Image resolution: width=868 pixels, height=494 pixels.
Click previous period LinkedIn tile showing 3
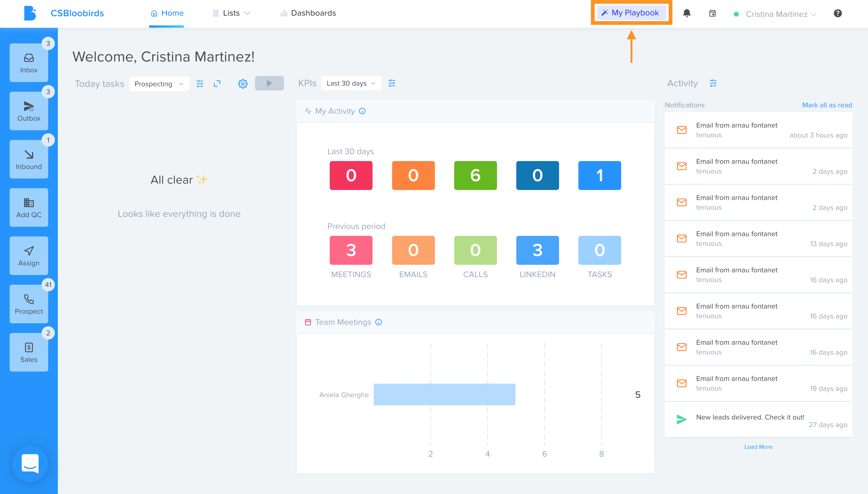pos(537,250)
